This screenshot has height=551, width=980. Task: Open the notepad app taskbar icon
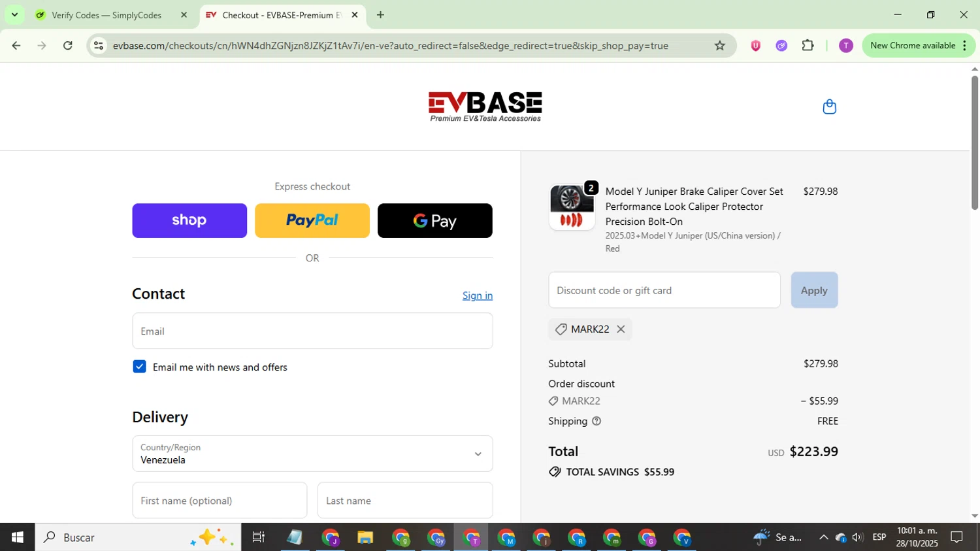[x=295, y=537]
